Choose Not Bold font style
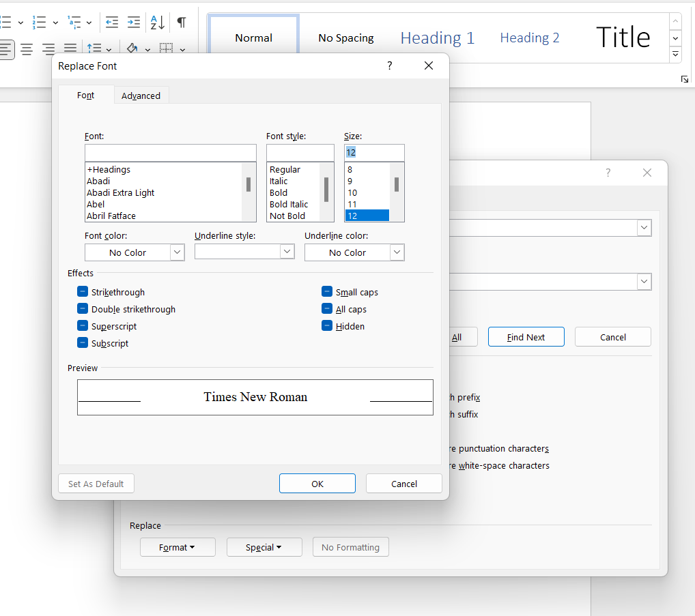Image resolution: width=695 pixels, height=616 pixels. click(x=287, y=216)
